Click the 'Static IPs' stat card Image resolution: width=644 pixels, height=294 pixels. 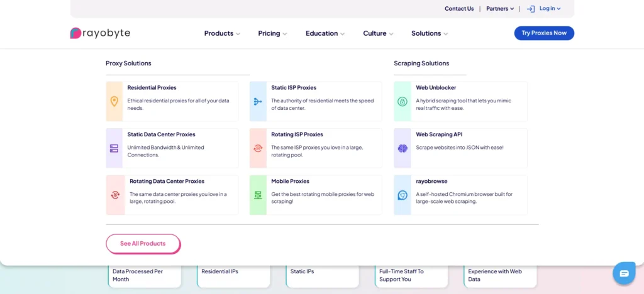pos(323,276)
